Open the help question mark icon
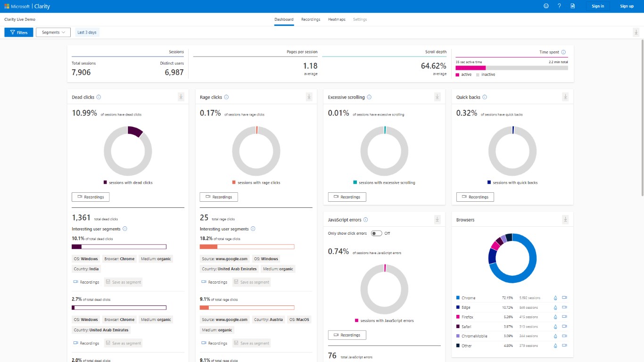This screenshot has width=644, height=362. point(559,6)
